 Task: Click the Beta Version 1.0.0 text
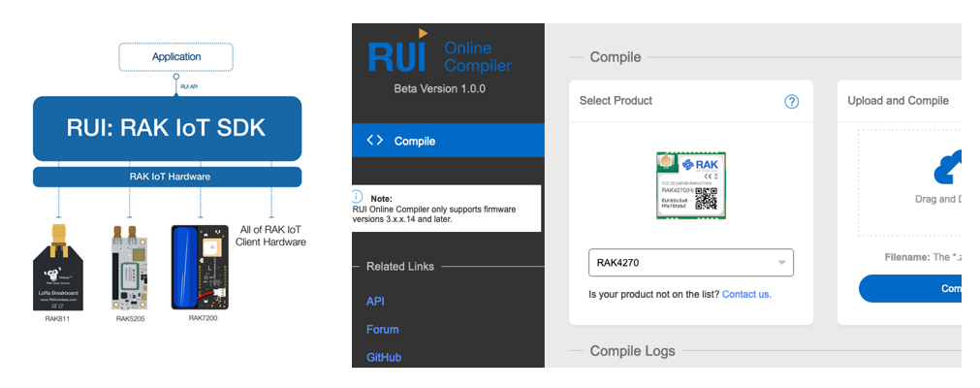click(439, 88)
